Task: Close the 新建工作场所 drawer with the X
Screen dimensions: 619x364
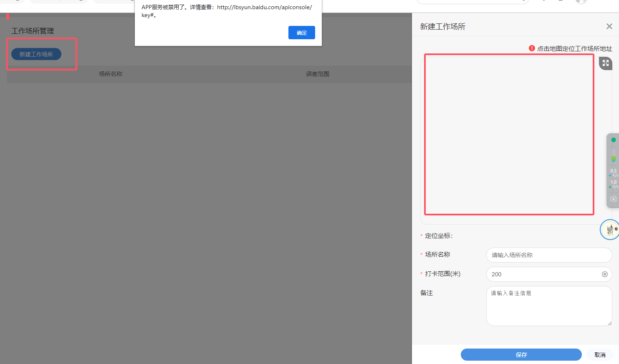Action: 609,26
